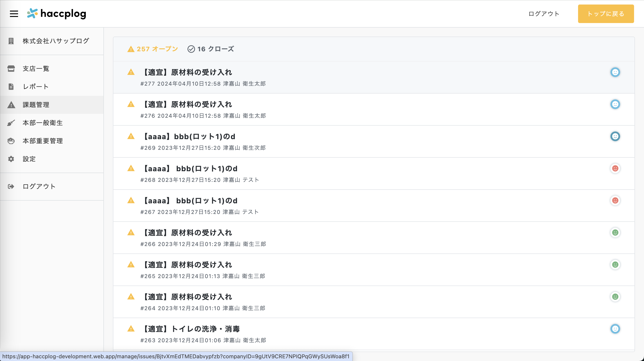Click the building icon beside 株式会社ハサップログ
This screenshot has width=644, height=361.
[11, 41]
